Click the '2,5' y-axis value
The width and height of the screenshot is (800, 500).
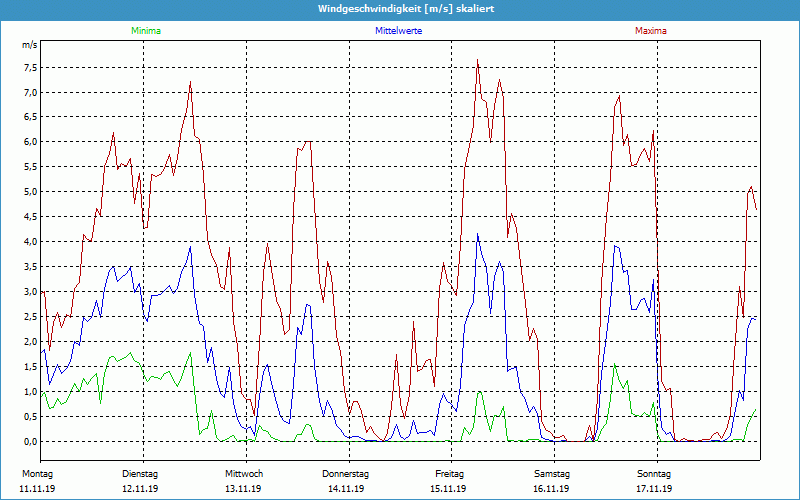coord(30,317)
